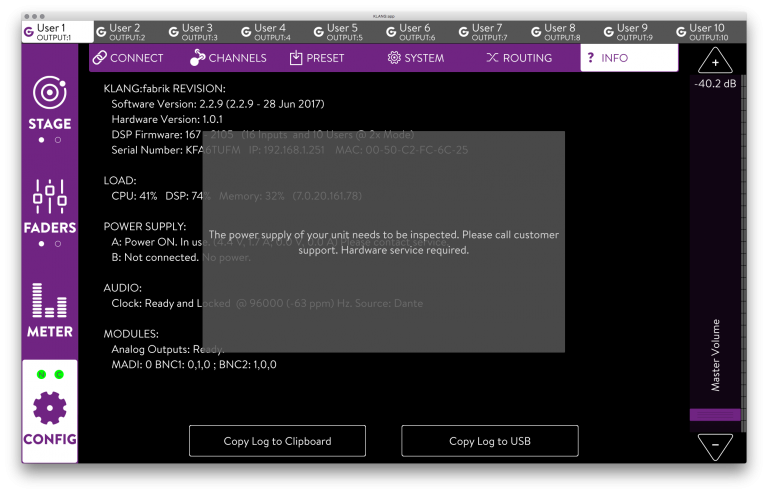
Task: Click the Master Volume fader handle
Action: point(715,415)
